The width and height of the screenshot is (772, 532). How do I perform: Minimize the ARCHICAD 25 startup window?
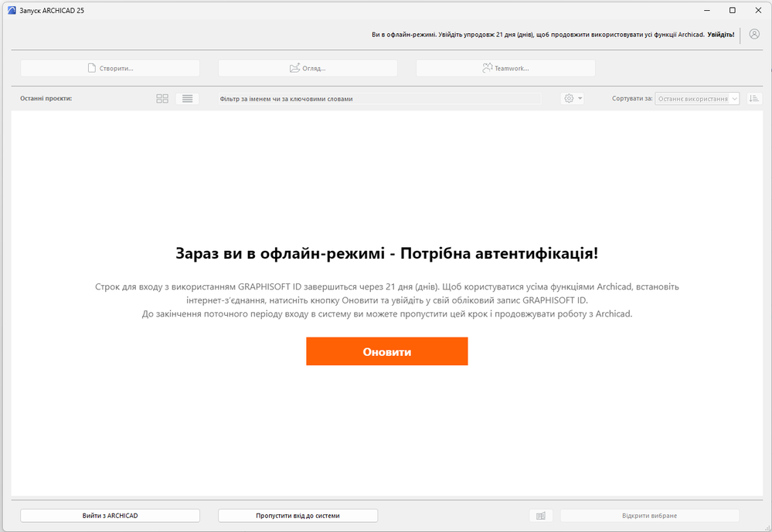coord(706,10)
